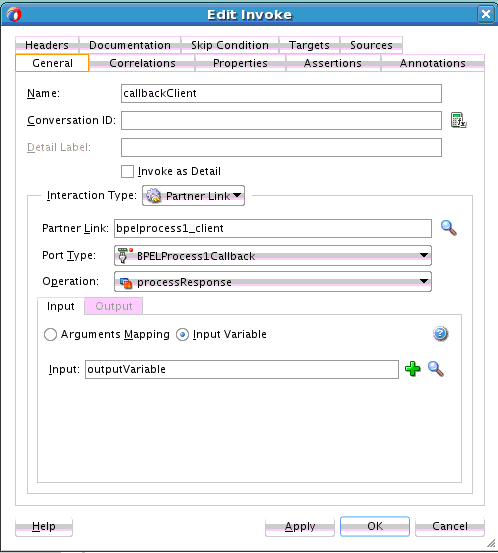Click the Input field containing outputVariable
This screenshot has width=498, height=553.
click(242, 369)
